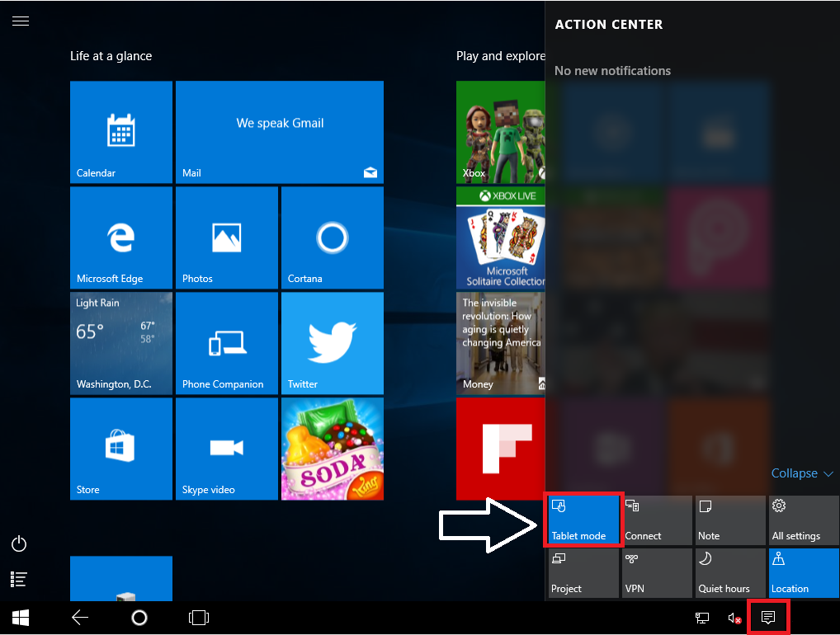Click the Power button icon
The image size is (840, 635).
(x=19, y=544)
